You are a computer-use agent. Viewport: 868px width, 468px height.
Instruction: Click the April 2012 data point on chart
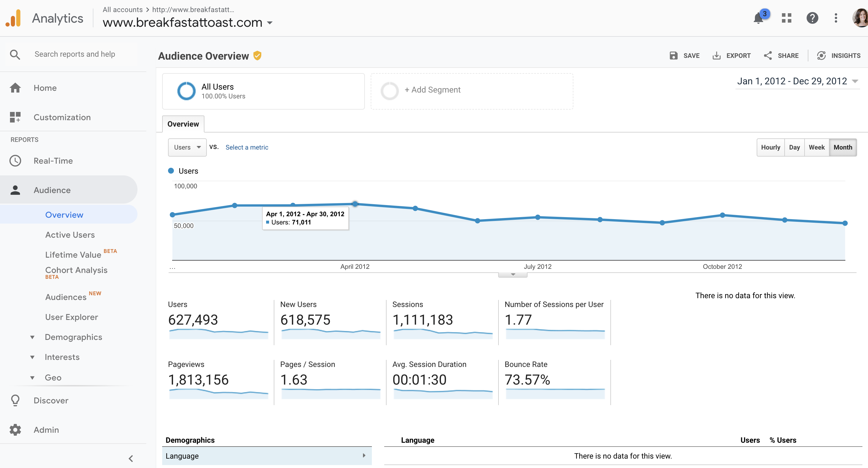(x=355, y=204)
